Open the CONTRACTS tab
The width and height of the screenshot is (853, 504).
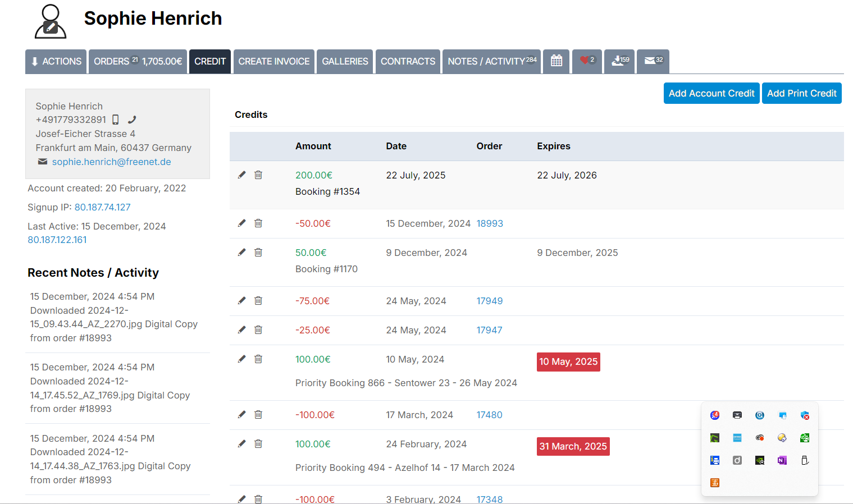408,61
